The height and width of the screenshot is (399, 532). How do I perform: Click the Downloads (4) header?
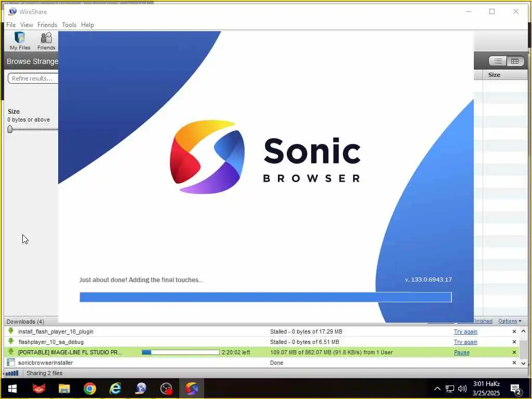(x=25, y=321)
